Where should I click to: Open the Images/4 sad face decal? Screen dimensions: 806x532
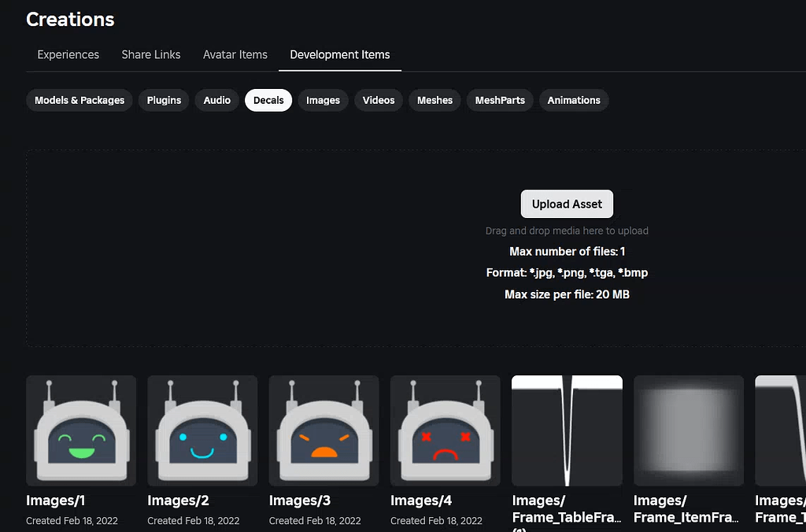click(445, 430)
